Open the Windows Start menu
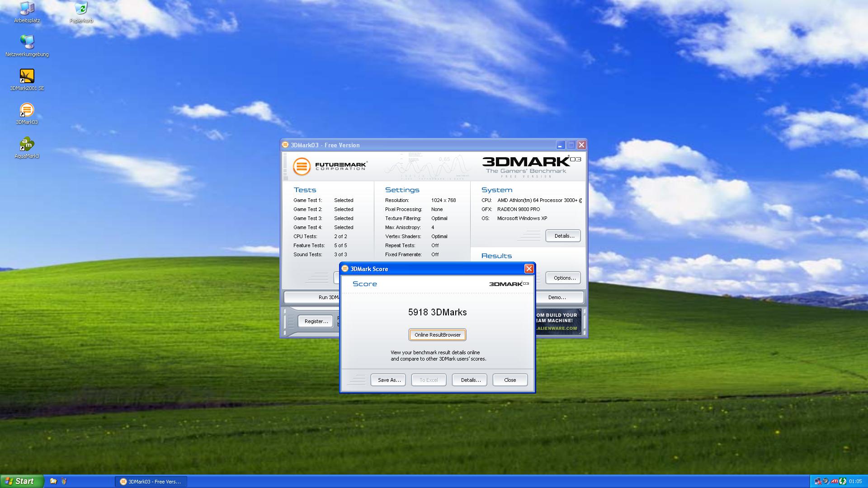This screenshot has height=488, width=868. click(x=22, y=481)
